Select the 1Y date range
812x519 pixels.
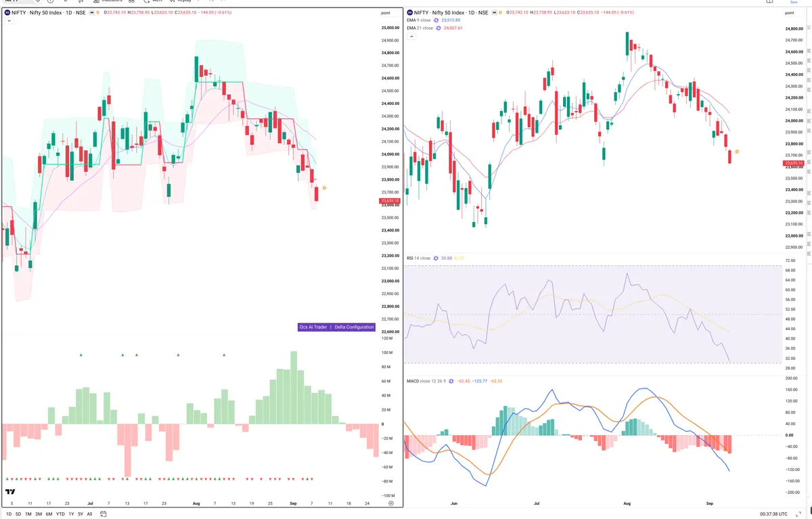click(71, 514)
